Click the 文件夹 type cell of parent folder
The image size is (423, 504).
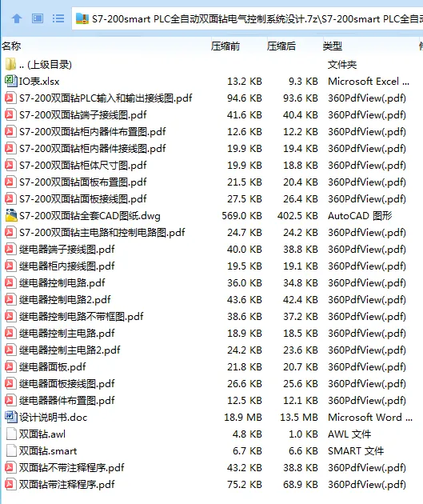342,65
